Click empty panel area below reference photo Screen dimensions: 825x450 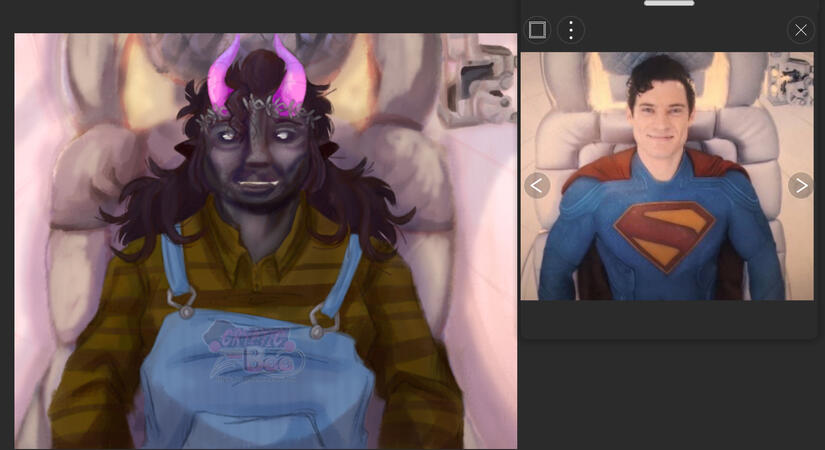pos(667,318)
